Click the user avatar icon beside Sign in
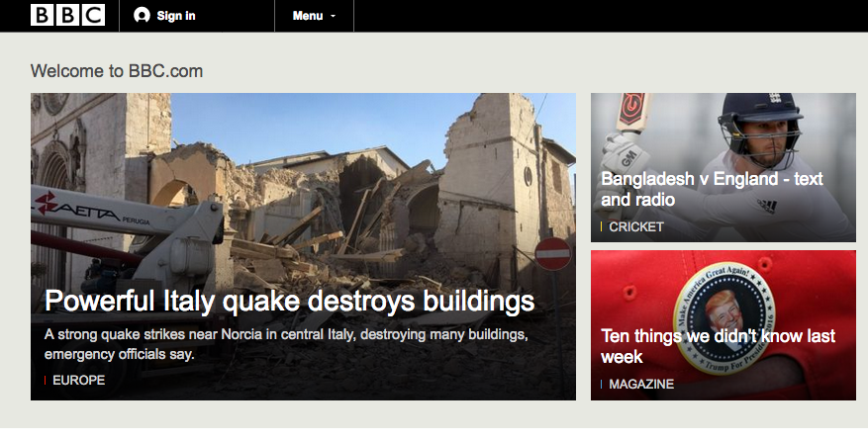Screen dimensions: 868x441 (142, 16)
